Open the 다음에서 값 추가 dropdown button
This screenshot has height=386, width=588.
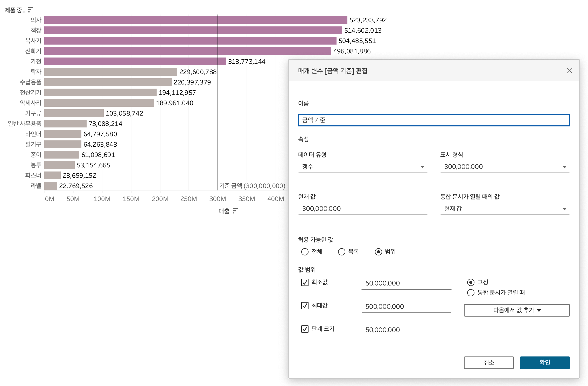click(x=516, y=310)
